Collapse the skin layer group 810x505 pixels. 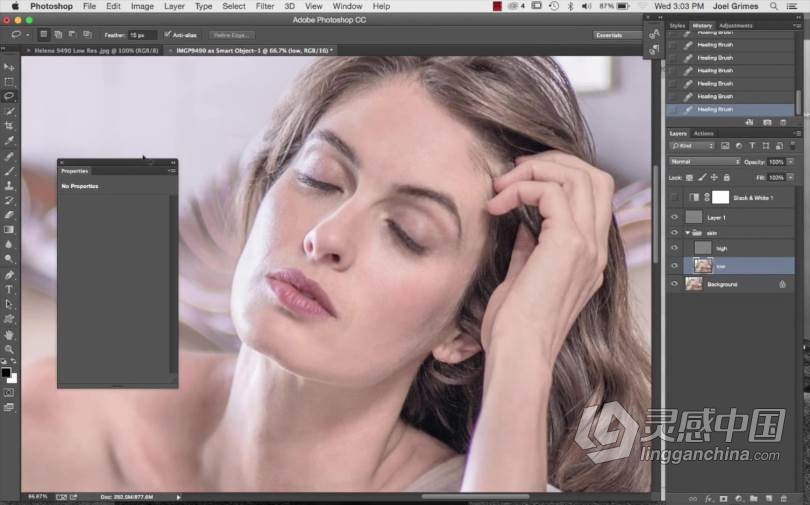688,233
